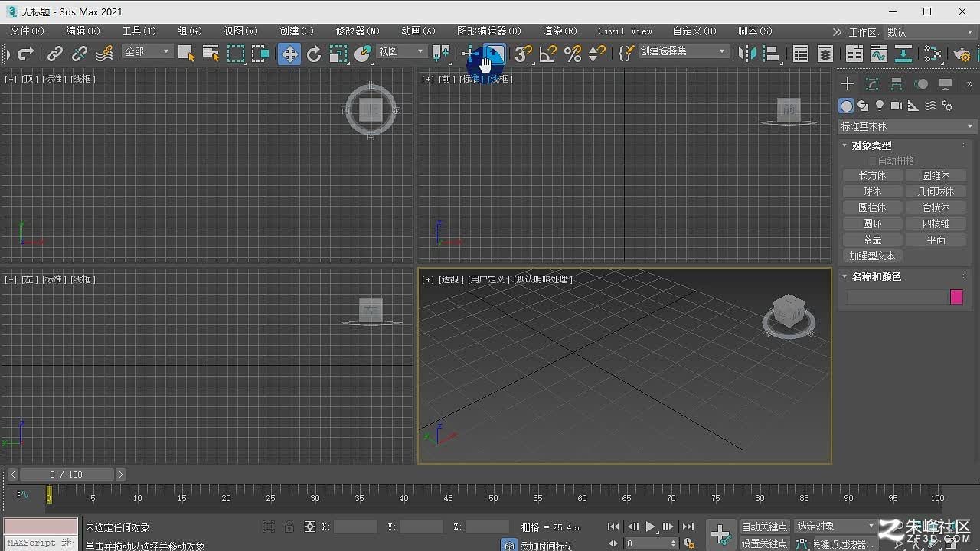The height and width of the screenshot is (551, 980).
Task: Click the Mirror tool icon
Action: 746,54
